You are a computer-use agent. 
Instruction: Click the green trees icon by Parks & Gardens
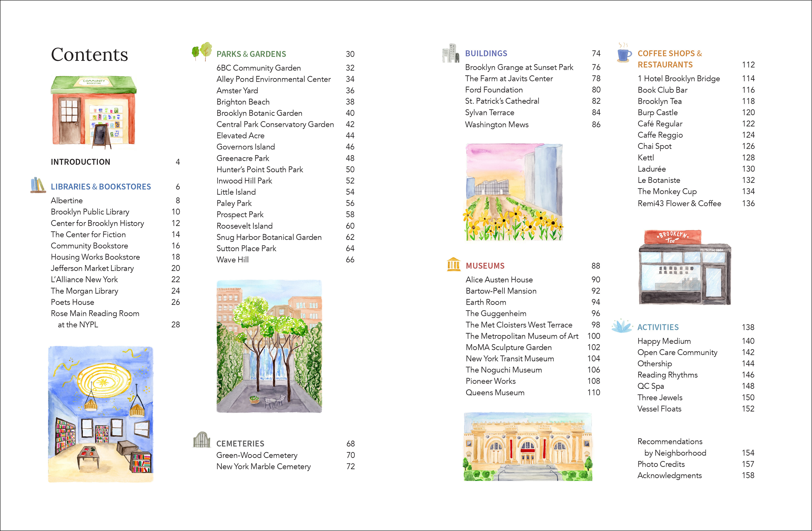coord(202,52)
